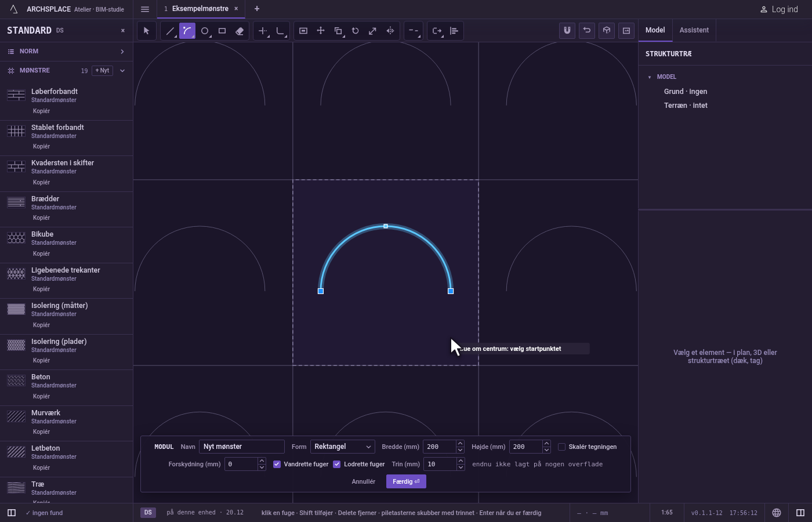Viewport: 812px width, 522px height.
Task: Switch to the Model tab
Action: click(x=655, y=30)
